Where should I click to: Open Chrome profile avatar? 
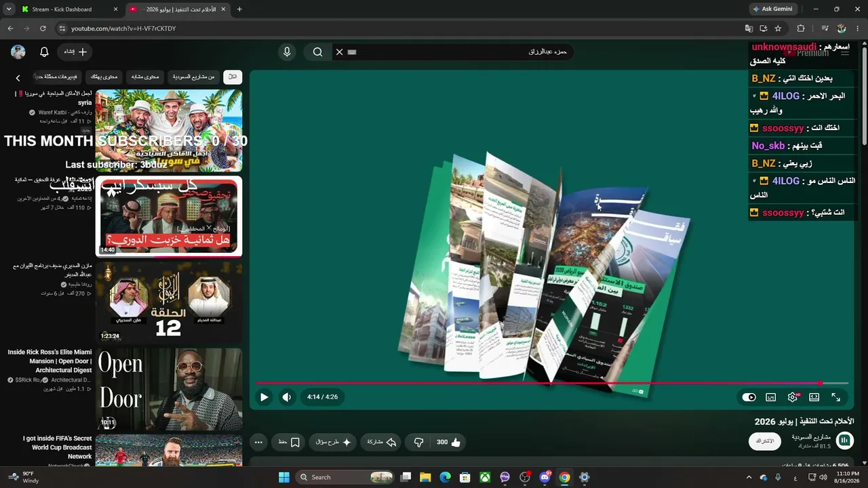click(842, 28)
